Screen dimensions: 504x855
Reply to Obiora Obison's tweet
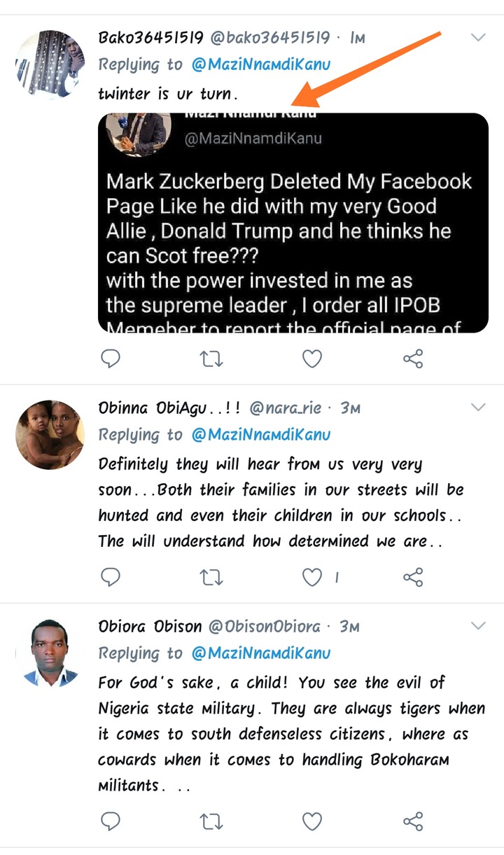tap(111, 821)
